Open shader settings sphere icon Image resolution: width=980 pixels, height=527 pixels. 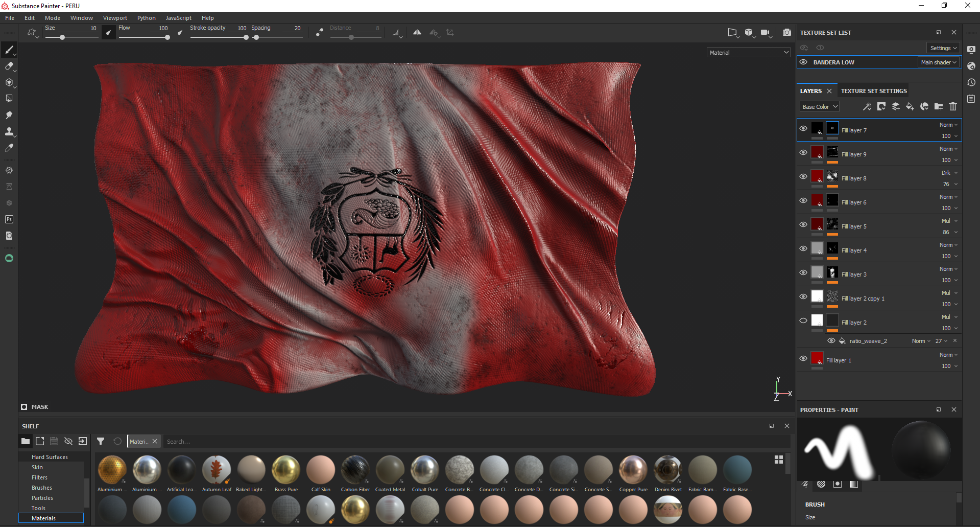971,66
